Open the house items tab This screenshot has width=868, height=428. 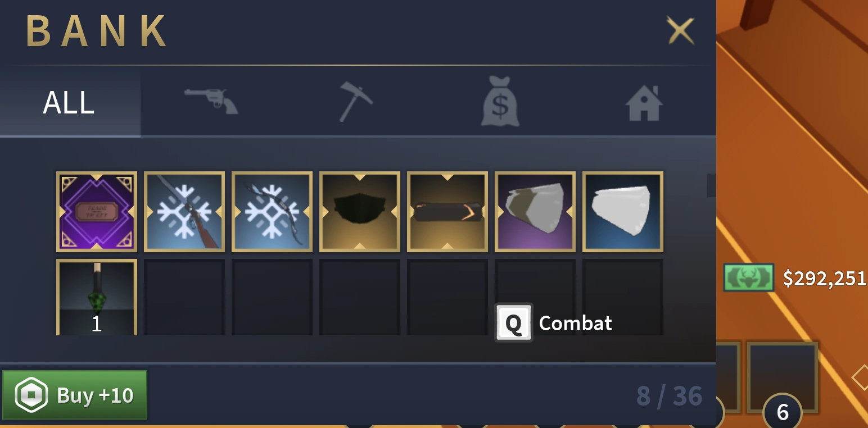[644, 103]
